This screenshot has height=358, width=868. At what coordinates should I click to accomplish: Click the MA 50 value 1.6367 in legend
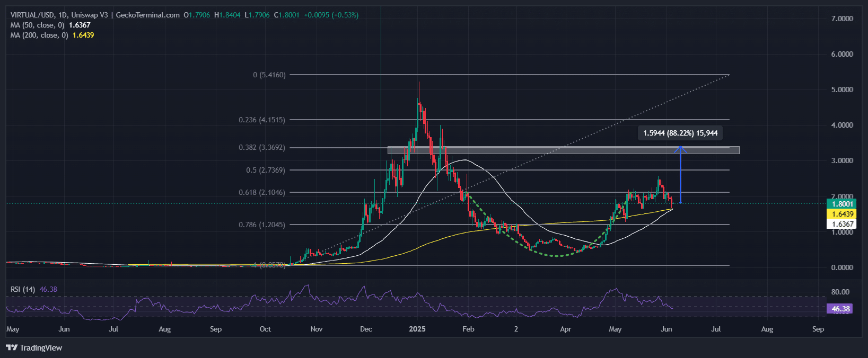pyautogui.click(x=80, y=25)
